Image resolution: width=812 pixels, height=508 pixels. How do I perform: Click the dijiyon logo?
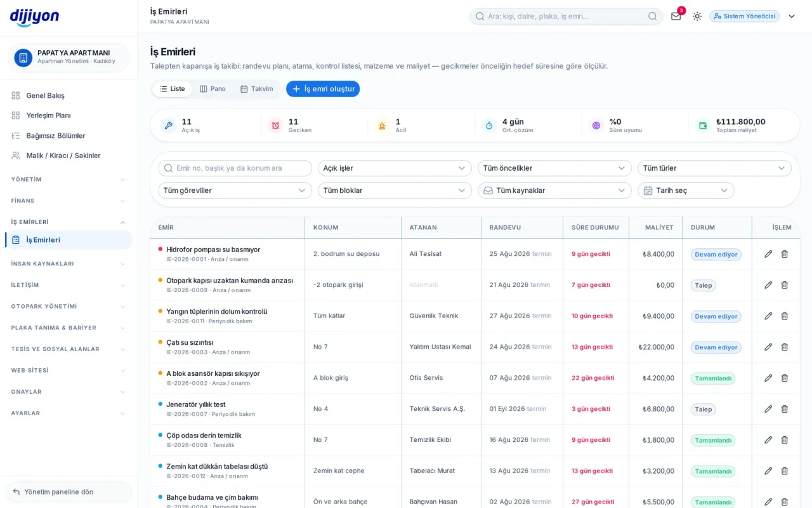point(35,17)
